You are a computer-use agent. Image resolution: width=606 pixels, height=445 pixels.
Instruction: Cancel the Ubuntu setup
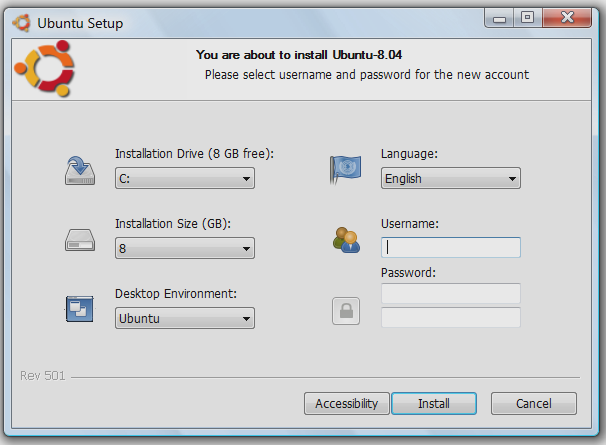pyautogui.click(x=534, y=404)
